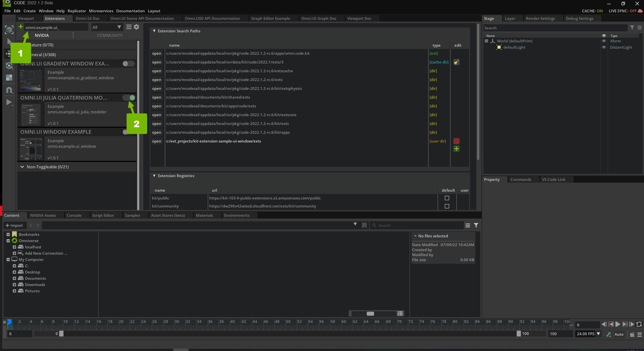Screen dimensions: 644x351
Task: Adjust the Content thumbnail size slider
Action: pos(370,314)
